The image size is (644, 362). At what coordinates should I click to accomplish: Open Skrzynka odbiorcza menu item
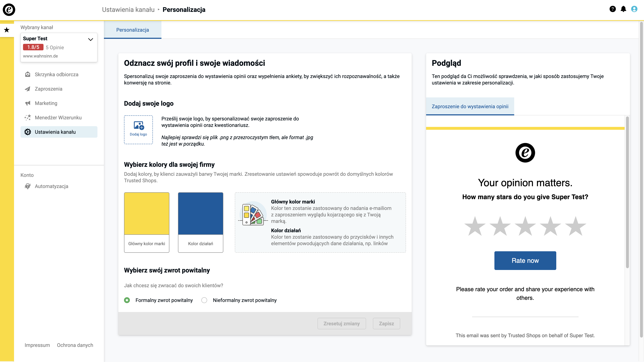coord(59,74)
